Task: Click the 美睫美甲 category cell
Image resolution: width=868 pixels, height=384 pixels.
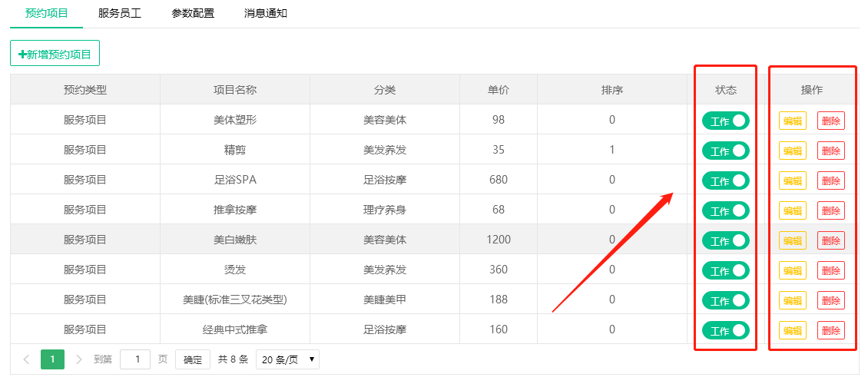Action: click(385, 299)
